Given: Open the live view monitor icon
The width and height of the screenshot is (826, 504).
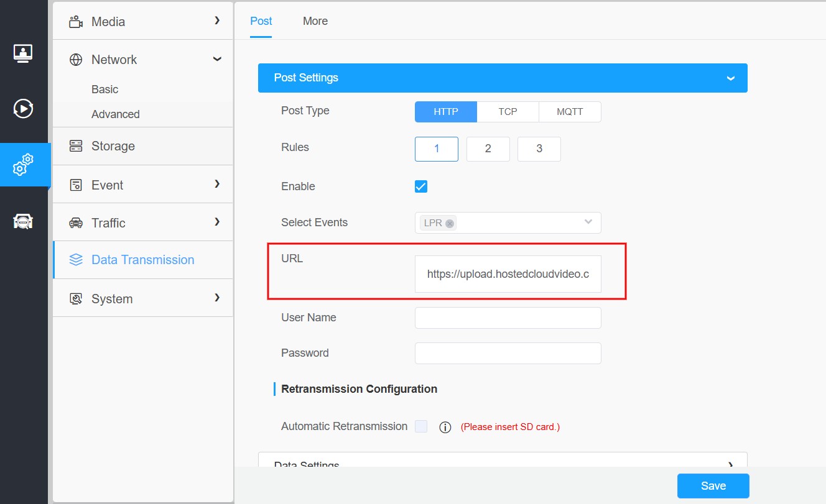Looking at the screenshot, I should tap(23, 54).
